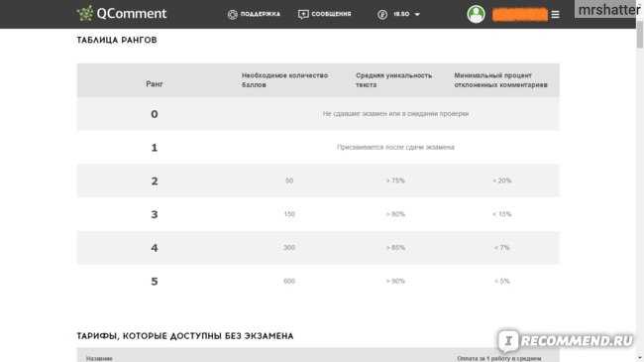Click the < 20% rejected cell
Viewport: 644px width, 362px height.
(x=502, y=181)
